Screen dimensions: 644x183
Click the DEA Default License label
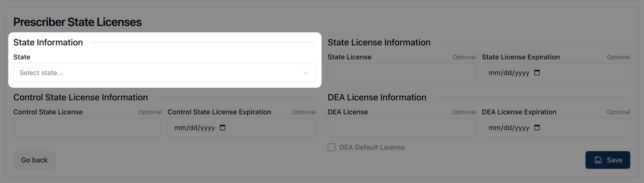pos(372,147)
